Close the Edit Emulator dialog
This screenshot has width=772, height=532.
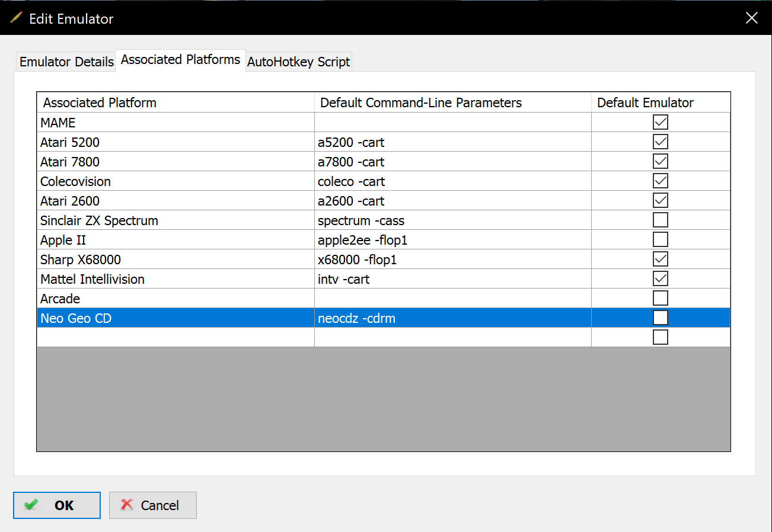752,18
